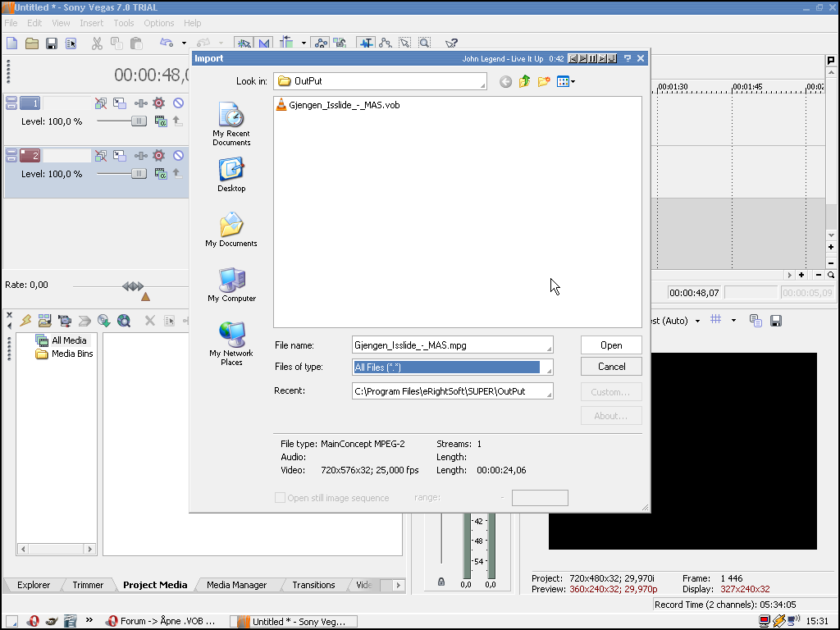Open the Insert menu
840x630 pixels.
[92, 23]
